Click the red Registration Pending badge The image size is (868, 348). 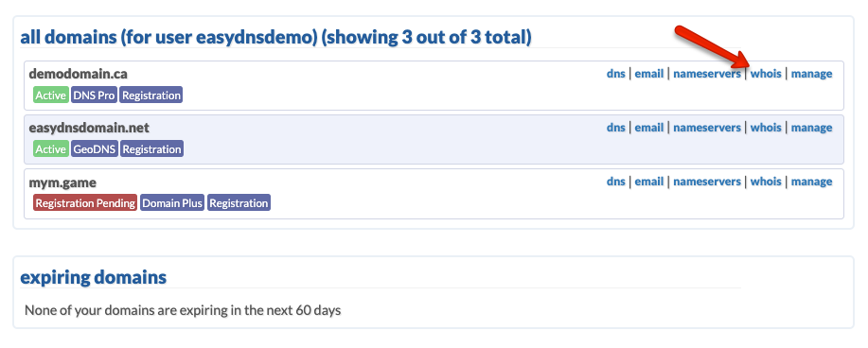(x=85, y=203)
